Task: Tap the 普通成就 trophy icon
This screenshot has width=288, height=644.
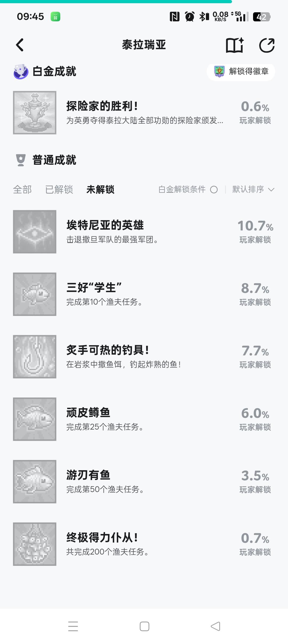Action: [x=21, y=160]
